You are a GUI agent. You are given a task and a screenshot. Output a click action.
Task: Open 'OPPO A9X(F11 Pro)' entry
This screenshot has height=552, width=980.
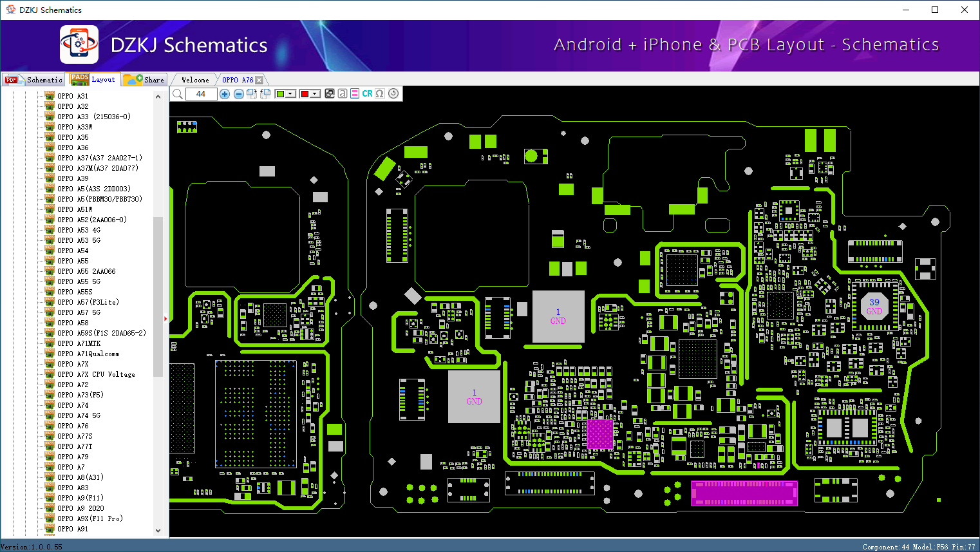(90, 519)
